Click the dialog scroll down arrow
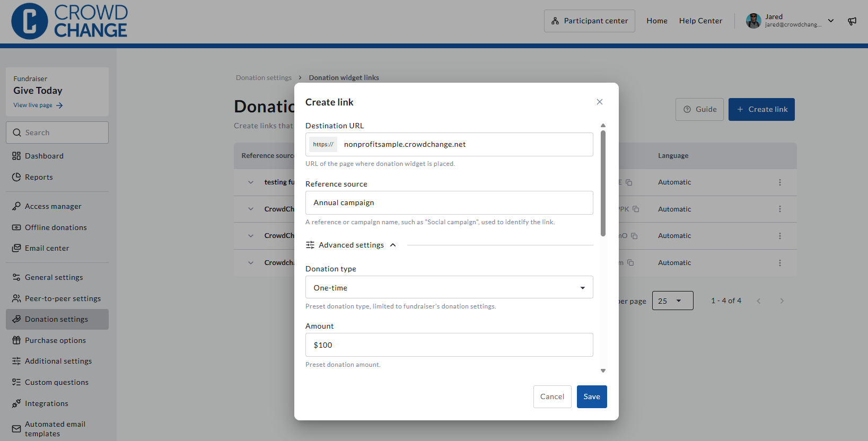This screenshot has width=868, height=441. 603,371
